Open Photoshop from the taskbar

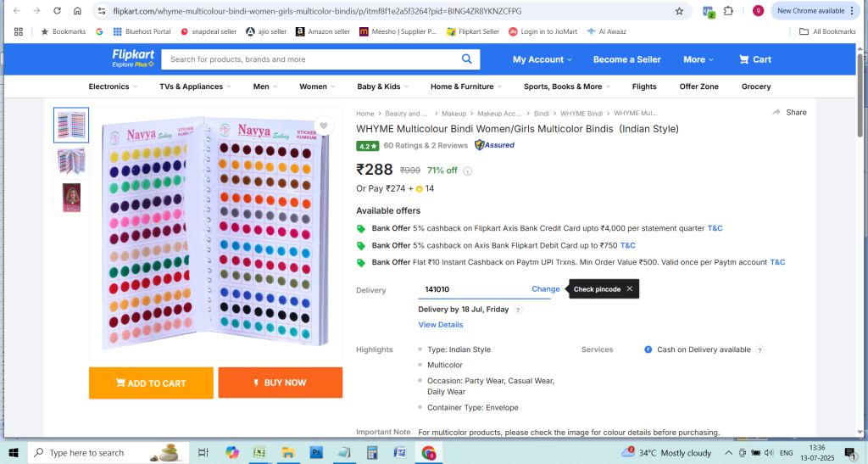pos(316,453)
